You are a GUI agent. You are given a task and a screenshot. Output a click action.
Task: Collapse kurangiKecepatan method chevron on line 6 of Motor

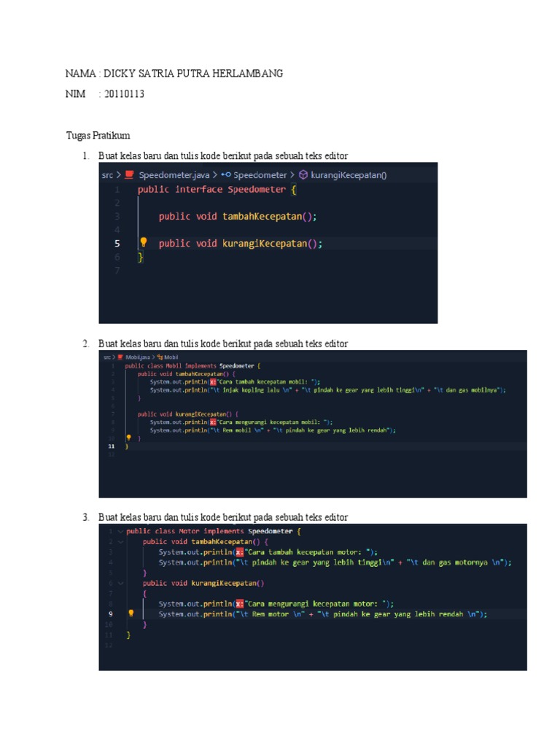tap(120, 583)
